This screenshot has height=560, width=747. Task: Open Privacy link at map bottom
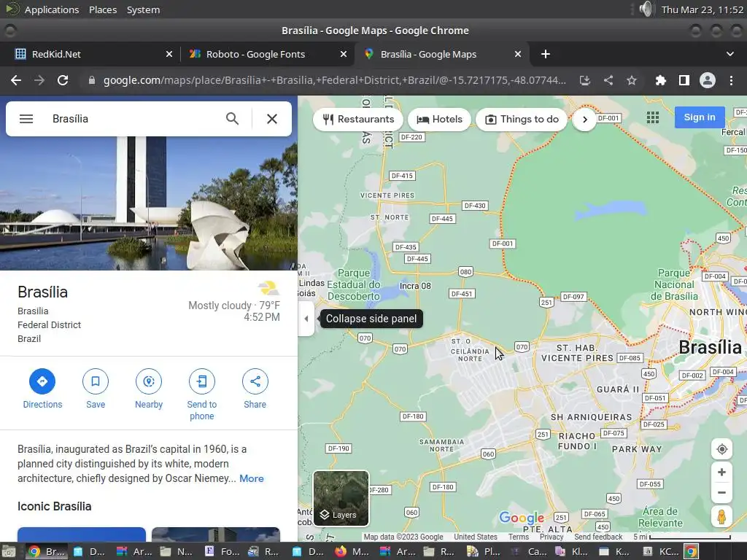tap(551, 537)
